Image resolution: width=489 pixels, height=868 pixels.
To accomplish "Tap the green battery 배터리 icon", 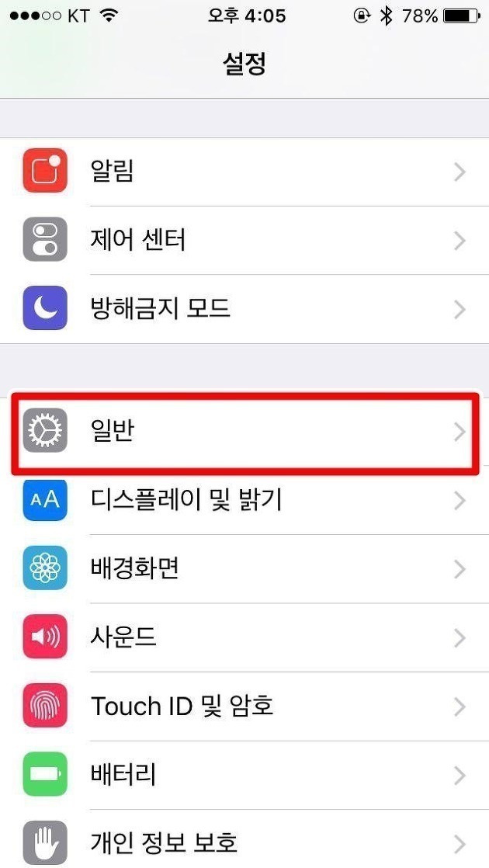I will [45, 775].
